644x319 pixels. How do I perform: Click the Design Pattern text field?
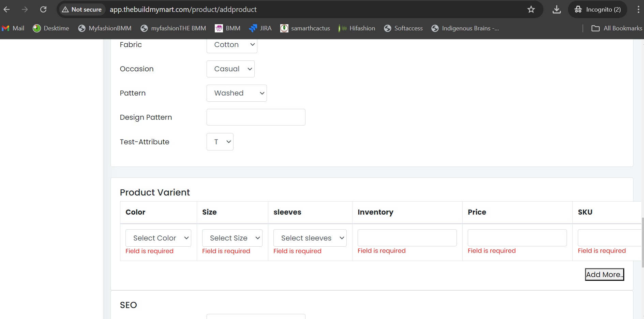[256, 117]
